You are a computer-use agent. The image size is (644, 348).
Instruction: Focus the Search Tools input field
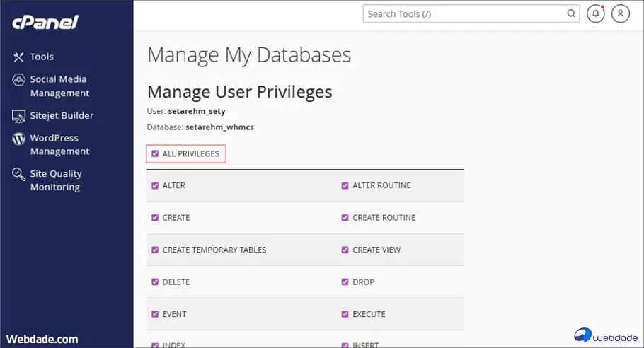pos(464,13)
